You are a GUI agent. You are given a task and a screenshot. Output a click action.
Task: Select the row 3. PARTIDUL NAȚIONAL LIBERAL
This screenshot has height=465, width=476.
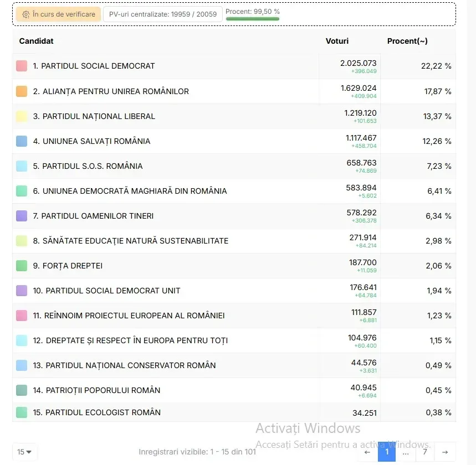[x=234, y=116]
